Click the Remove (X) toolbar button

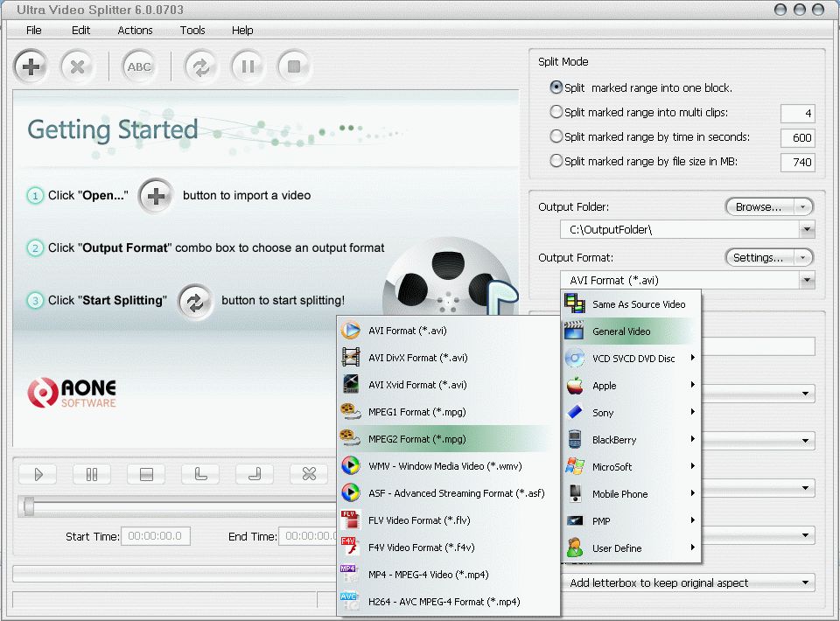point(77,66)
